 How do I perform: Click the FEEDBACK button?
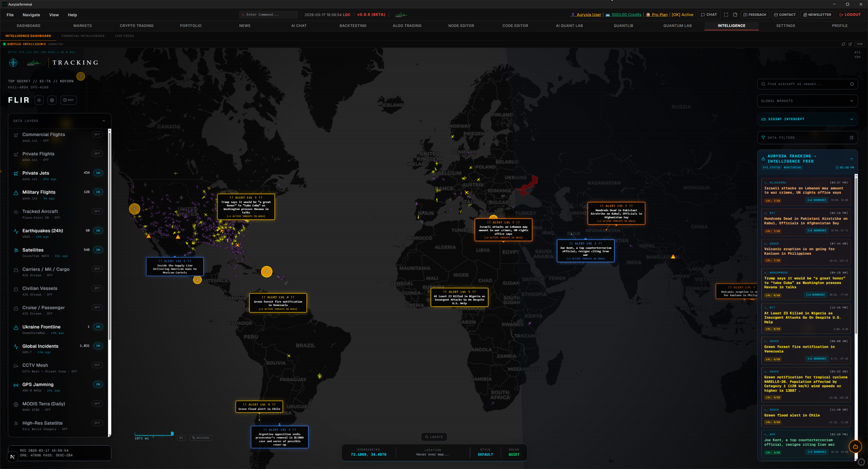coord(755,15)
